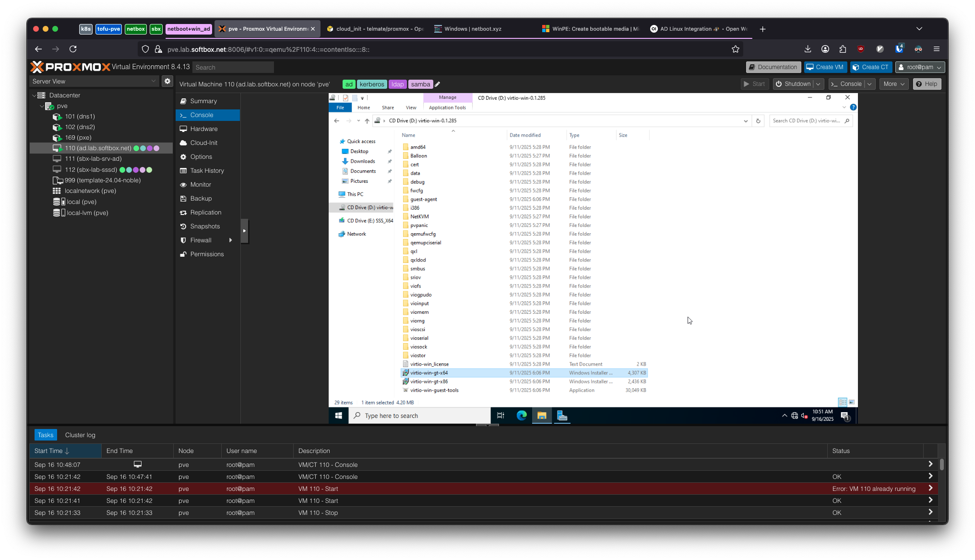Collapse the pve node in the server tree
The height and width of the screenshot is (560, 975).
pos(42,106)
